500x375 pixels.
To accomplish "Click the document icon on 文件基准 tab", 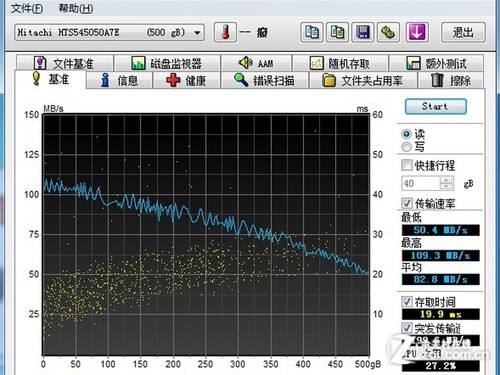I will pos(40,63).
